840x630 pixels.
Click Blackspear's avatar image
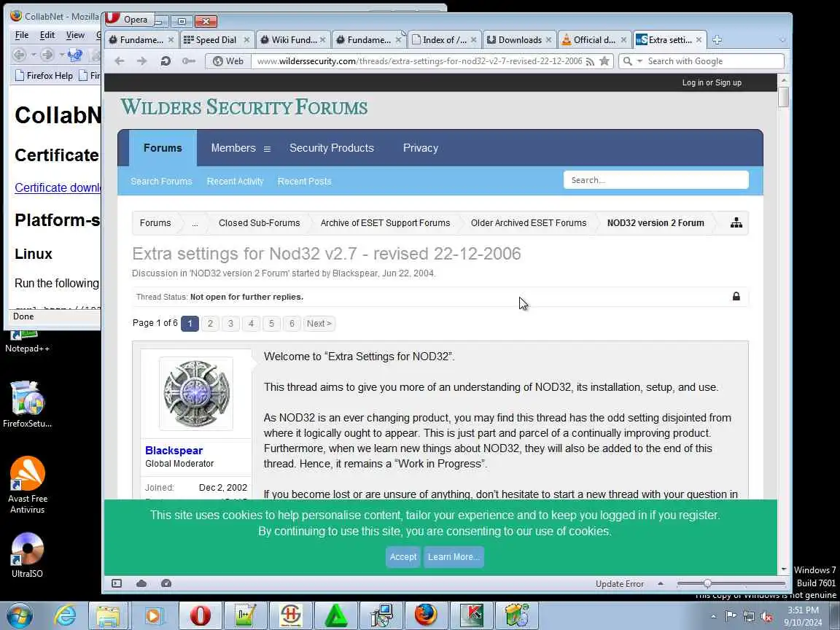click(x=196, y=394)
